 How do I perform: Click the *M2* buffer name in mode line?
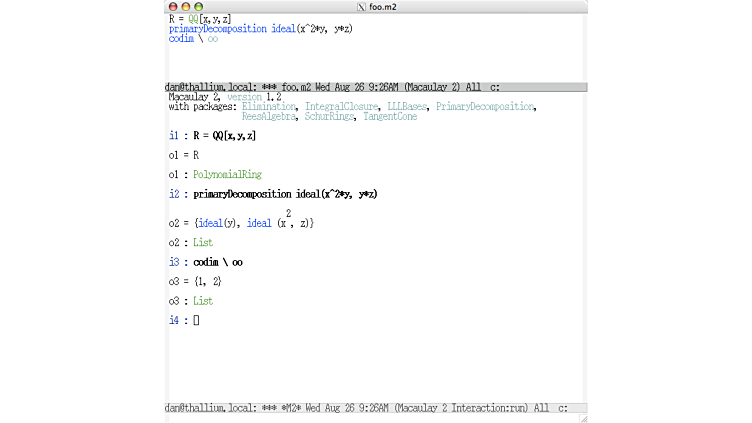tap(293, 408)
